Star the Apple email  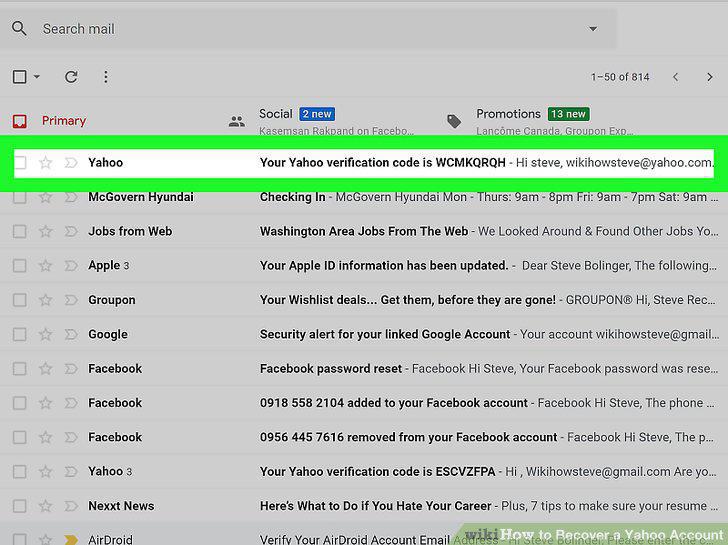[x=45, y=266]
